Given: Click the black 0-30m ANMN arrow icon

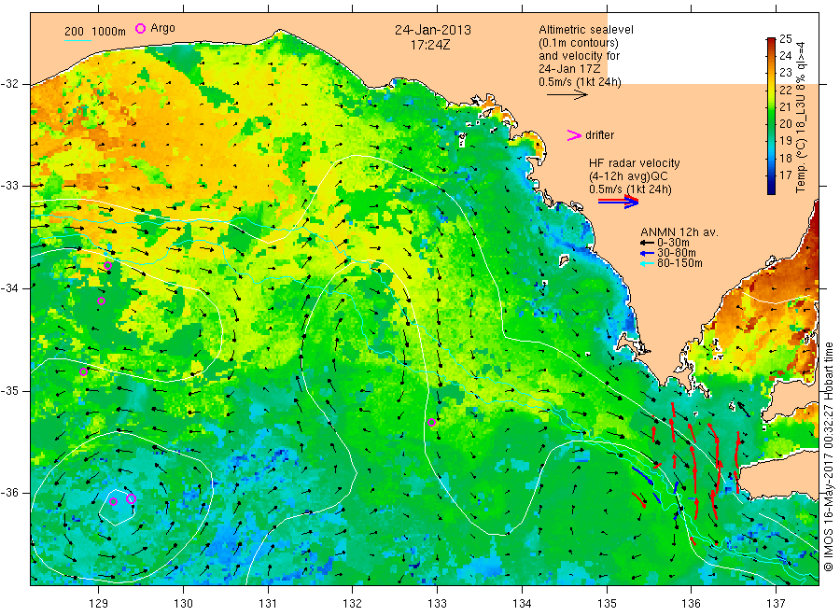Looking at the screenshot, I should pyautogui.click(x=647, y=244).
